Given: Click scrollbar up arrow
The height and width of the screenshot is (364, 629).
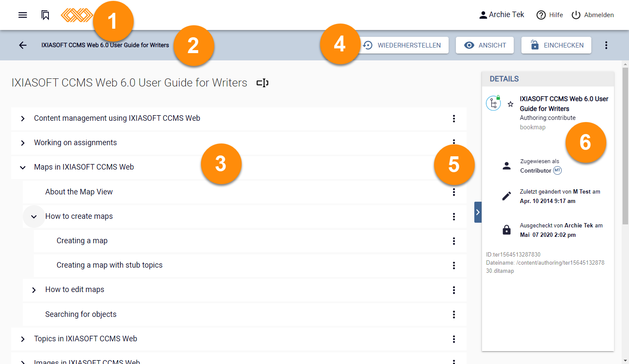Looking at the screenshot, I should point(626,64).
